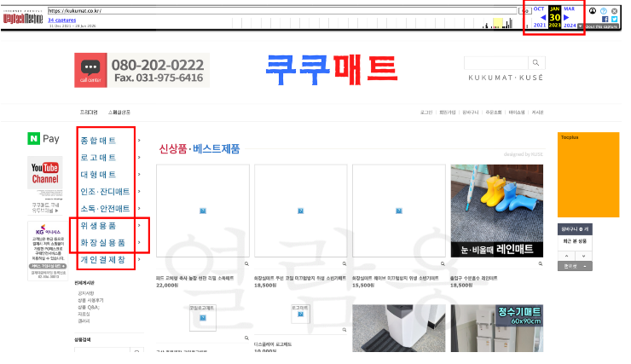Screen dimensions: 631x364
Task: Click the down arrow in recent-items widget
Action: (583, 256)
